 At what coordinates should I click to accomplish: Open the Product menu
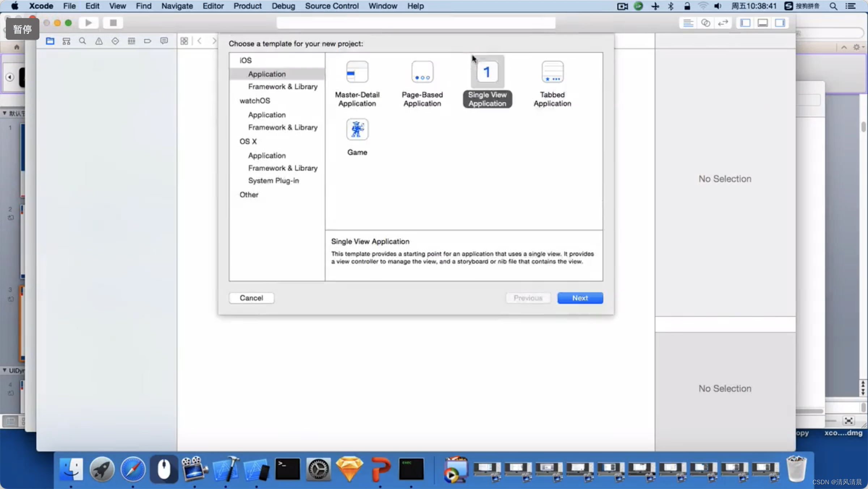point(247,6)
